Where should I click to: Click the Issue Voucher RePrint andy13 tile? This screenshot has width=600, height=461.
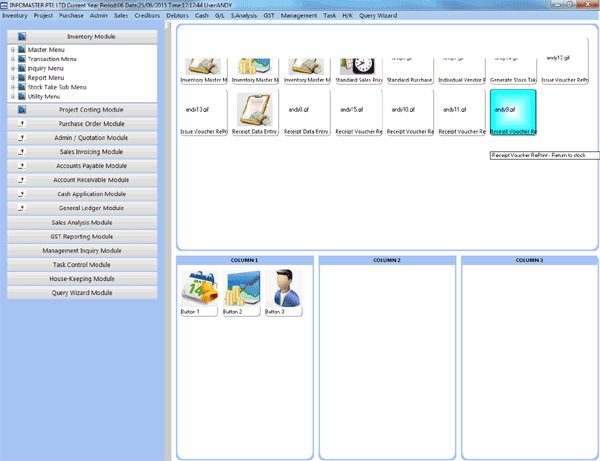[x=204, y=114]
